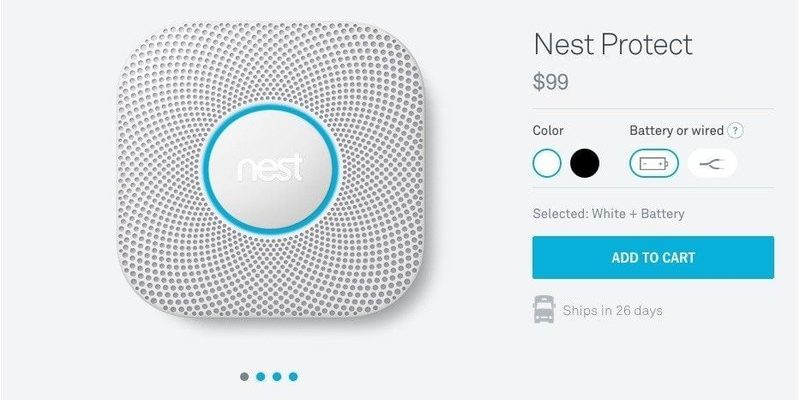This screenshot has height=400, width=800.
Task: Pick the black color swatch
Action: 585,163
